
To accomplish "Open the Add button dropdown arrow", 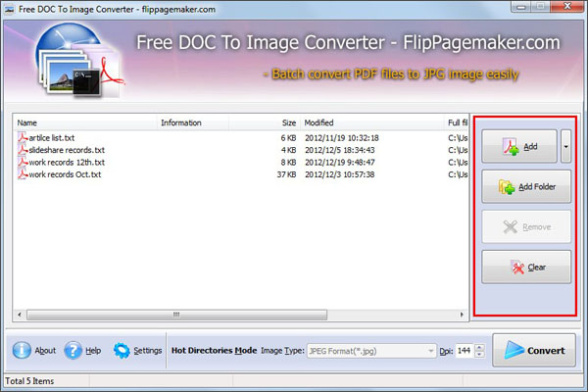I will click(x=565, y=146).
